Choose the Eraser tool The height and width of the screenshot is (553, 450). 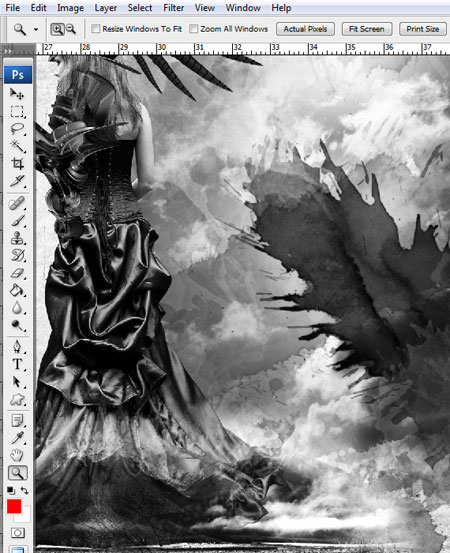tap(17, 273)
